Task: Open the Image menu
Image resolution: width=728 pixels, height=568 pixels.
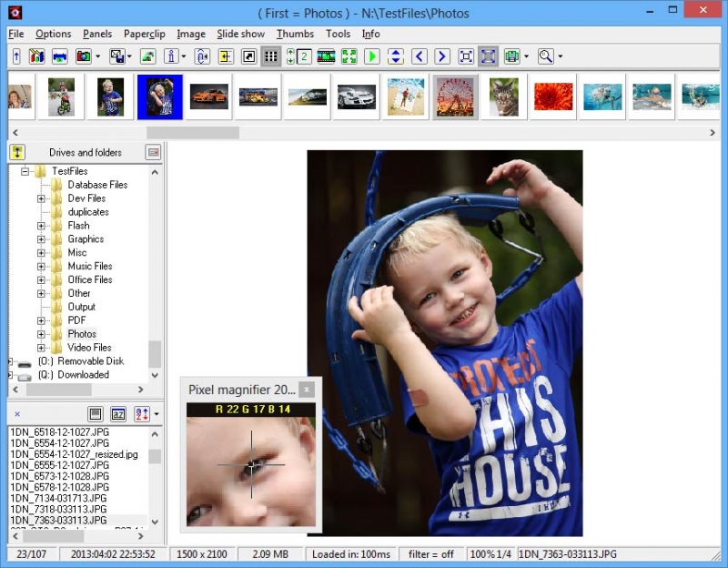Action: (191, 34)
